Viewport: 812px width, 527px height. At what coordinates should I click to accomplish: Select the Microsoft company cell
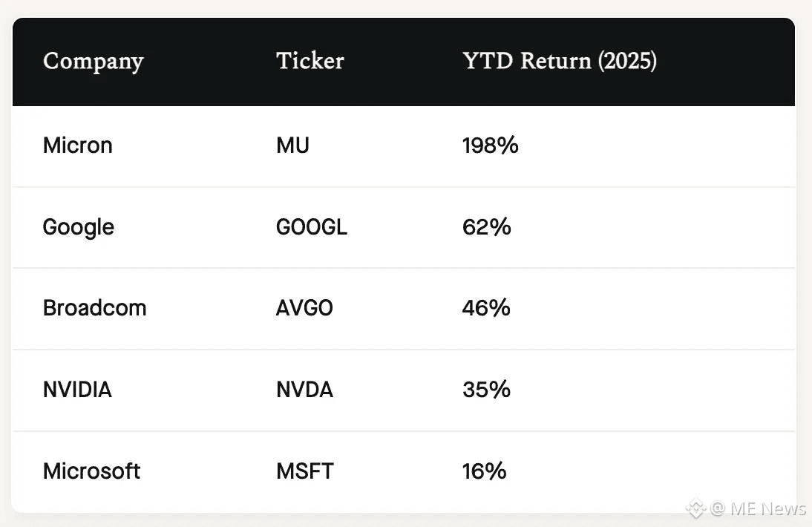(91, 471)
